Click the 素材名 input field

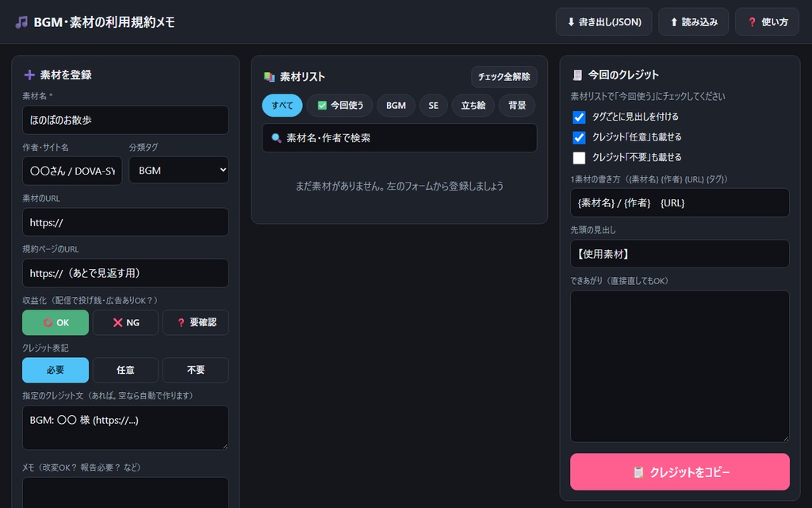click(125, 121)
